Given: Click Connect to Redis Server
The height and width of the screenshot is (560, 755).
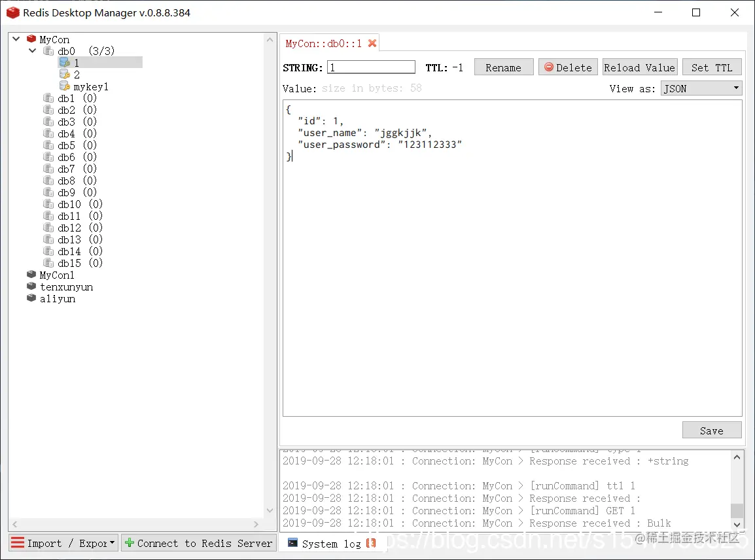Looking at the screenshot, I should tap(199, 543).
